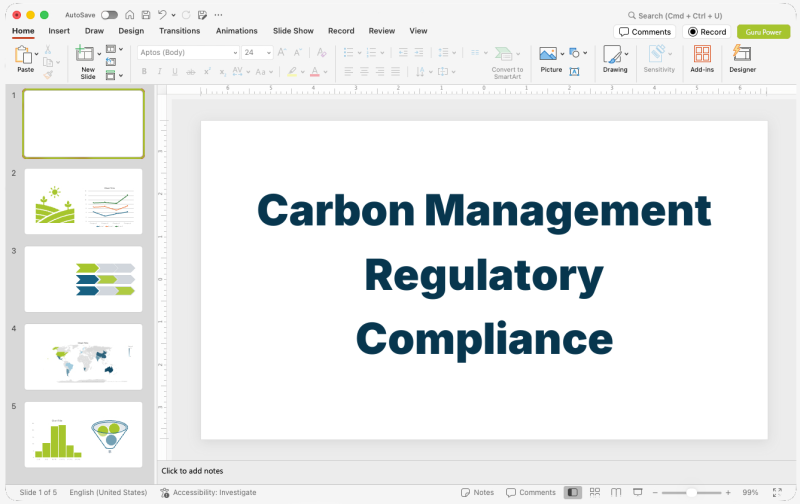The width and height of the screenshot is (800, 504).
Task: Click the increase indent icon
Action: pyautogui.click(x=419, y=52)
